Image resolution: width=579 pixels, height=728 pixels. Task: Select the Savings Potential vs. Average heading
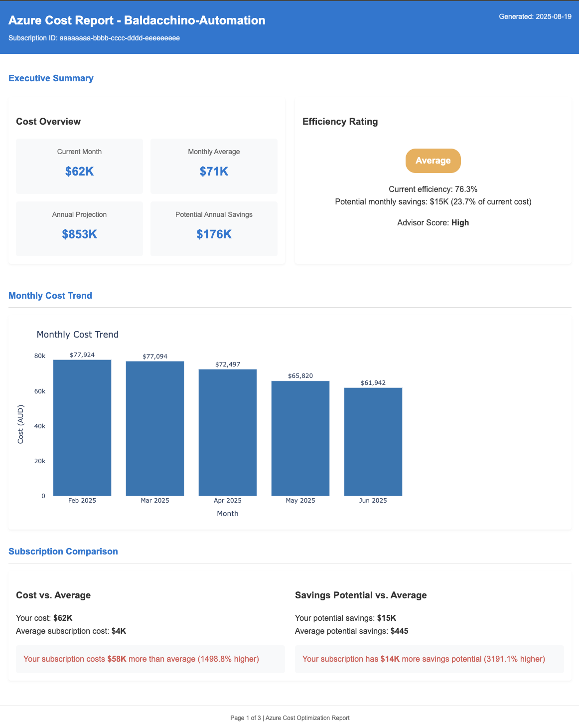361,595
